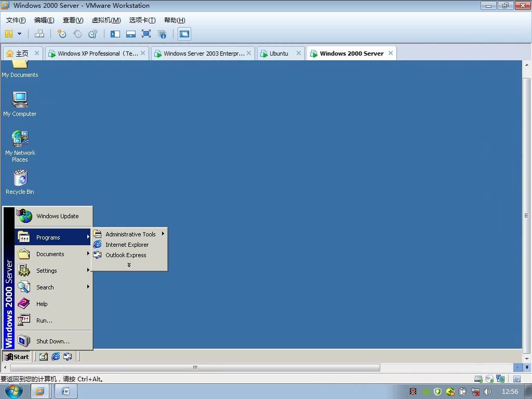Open the Programs submenu in Start menu

pyautogui.click(x=52, y=237)
